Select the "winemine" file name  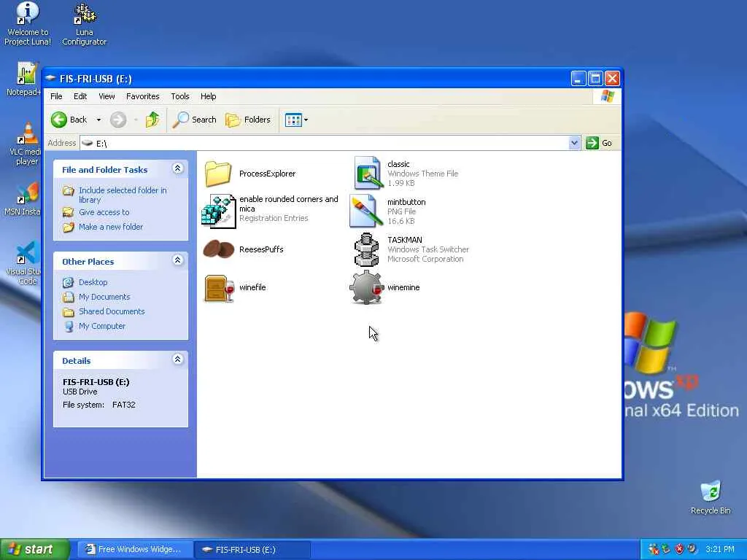[403, 287]
